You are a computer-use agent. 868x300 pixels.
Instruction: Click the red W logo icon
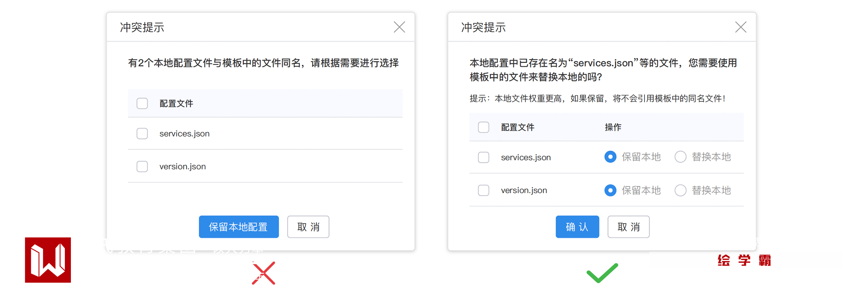click(48, 260)
